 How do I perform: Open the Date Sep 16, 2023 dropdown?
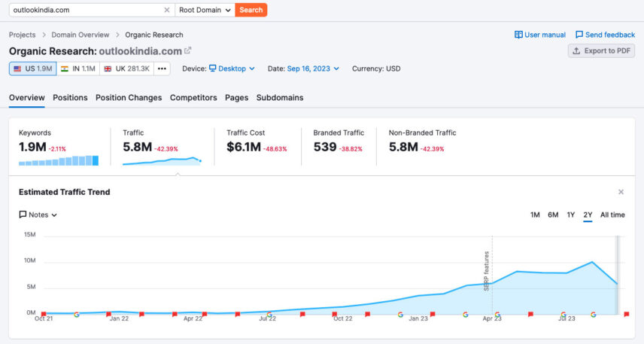pos(313,68)
